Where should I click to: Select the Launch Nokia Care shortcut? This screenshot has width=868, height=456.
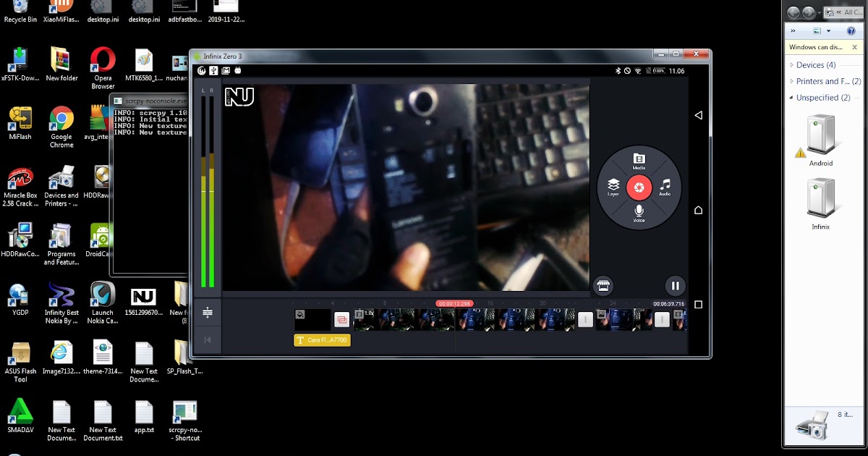pyautogui.click(x=103, y=303)
